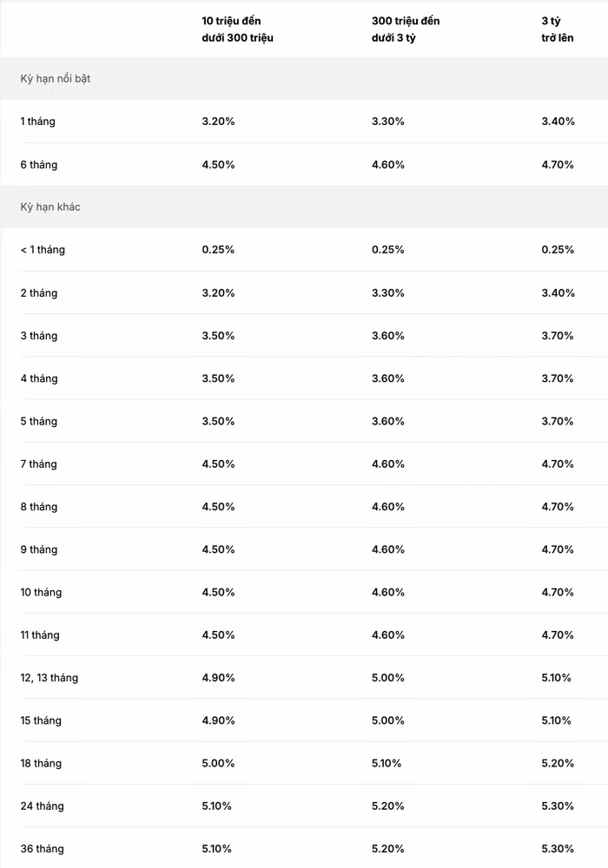Click the '3 tháng' row label
This screenshot has height=868, width=608.
38,336
